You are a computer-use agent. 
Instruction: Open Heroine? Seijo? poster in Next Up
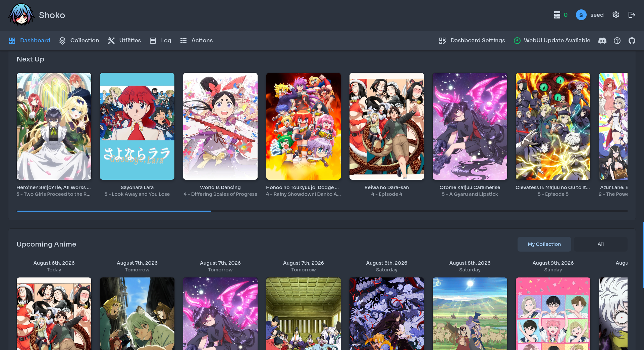click(x=54, y=126)
